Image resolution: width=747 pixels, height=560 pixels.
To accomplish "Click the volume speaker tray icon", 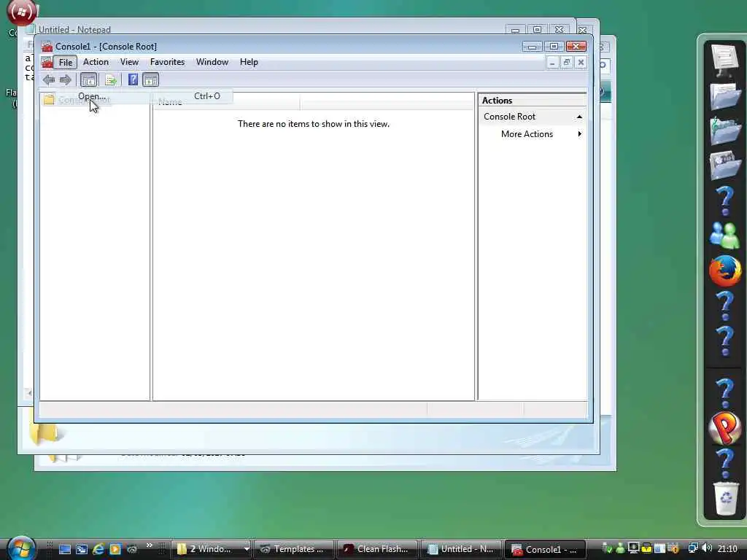I will pos(707,548).
